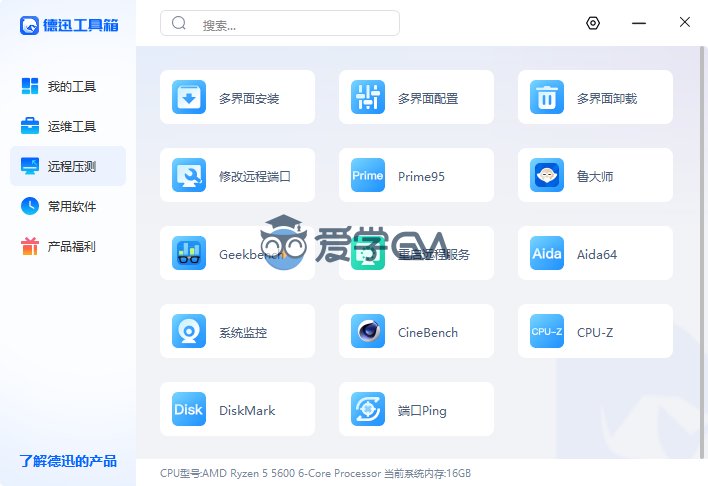Open the Geekbench tool card

point(237,254)
